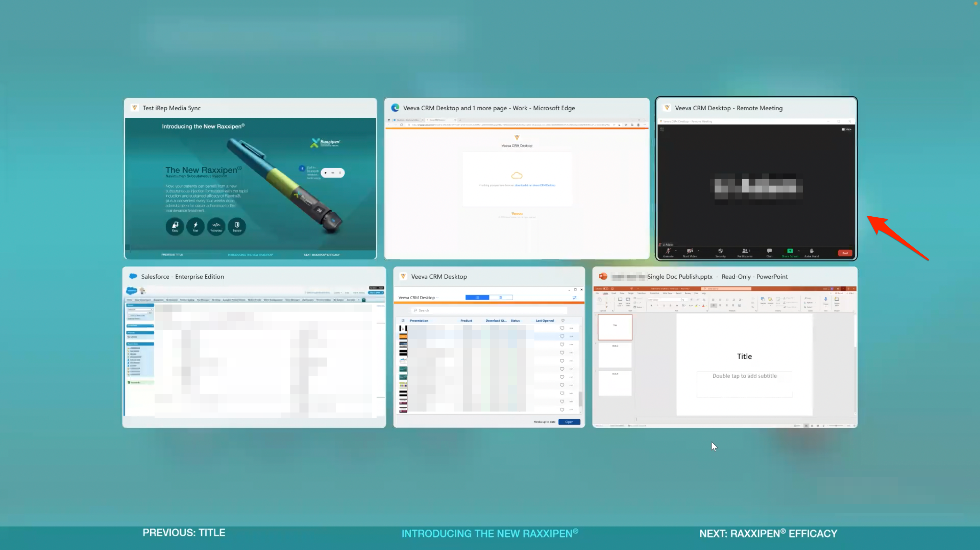Click the Presentation column header
This screenshot has height=550, width=980.
pyautogui.click(x=419, y=320)
